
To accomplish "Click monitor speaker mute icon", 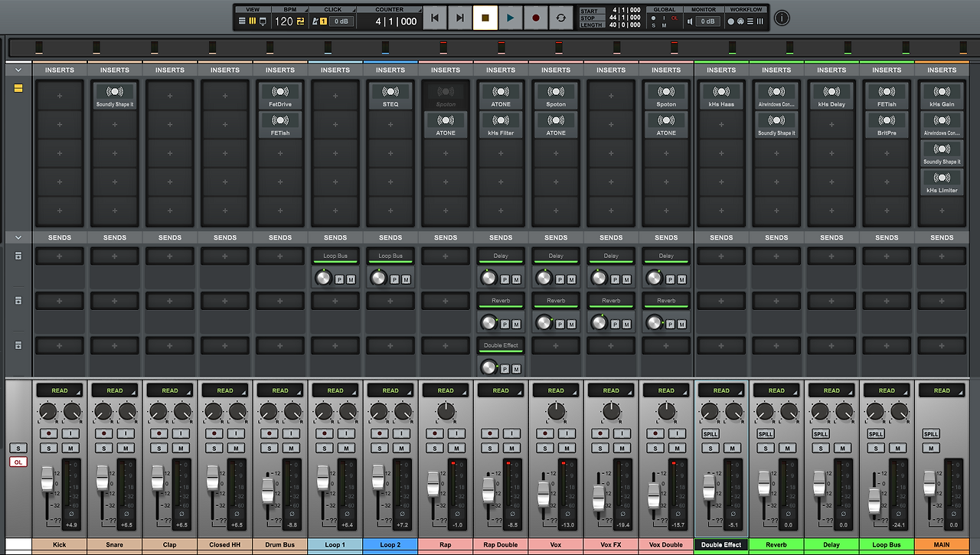I will [x=690, y=21].
